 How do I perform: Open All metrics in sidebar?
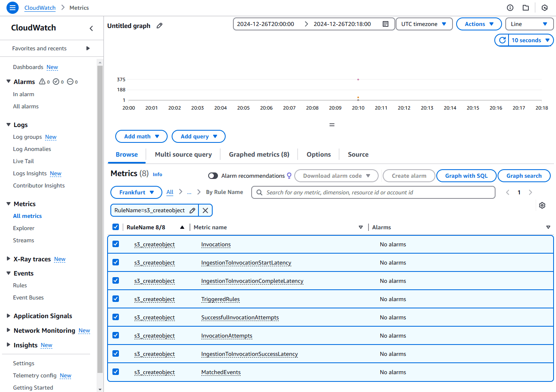point(28,216)
